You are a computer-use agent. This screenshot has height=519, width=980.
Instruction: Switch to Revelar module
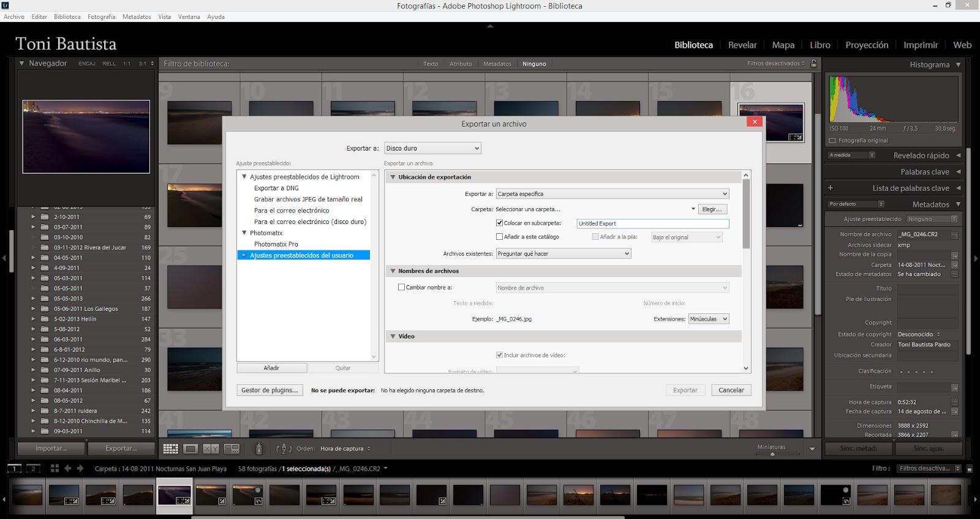pos(742,45)
